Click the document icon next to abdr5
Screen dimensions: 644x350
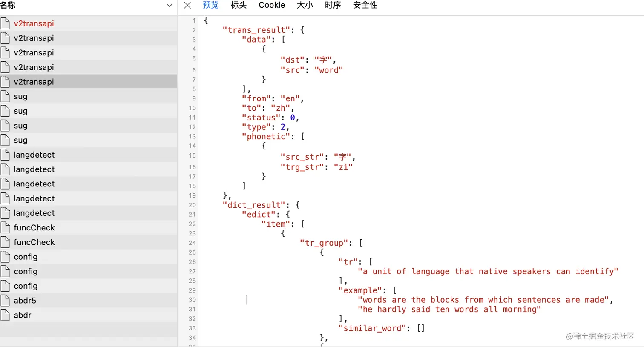click(6, 300)
